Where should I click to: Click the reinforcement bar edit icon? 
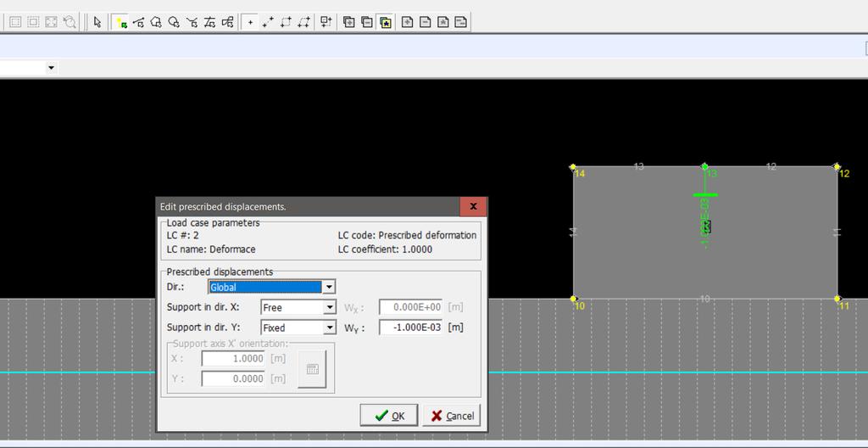click(210, 22)
